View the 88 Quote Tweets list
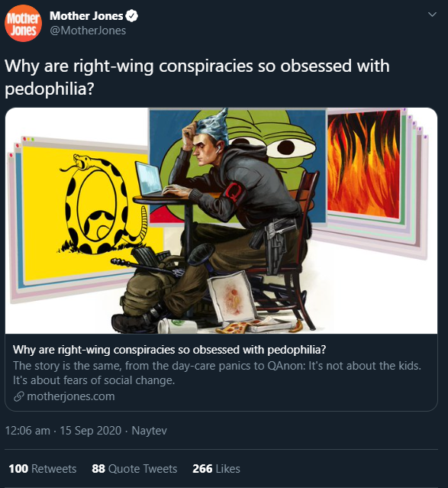 [134, 469]
